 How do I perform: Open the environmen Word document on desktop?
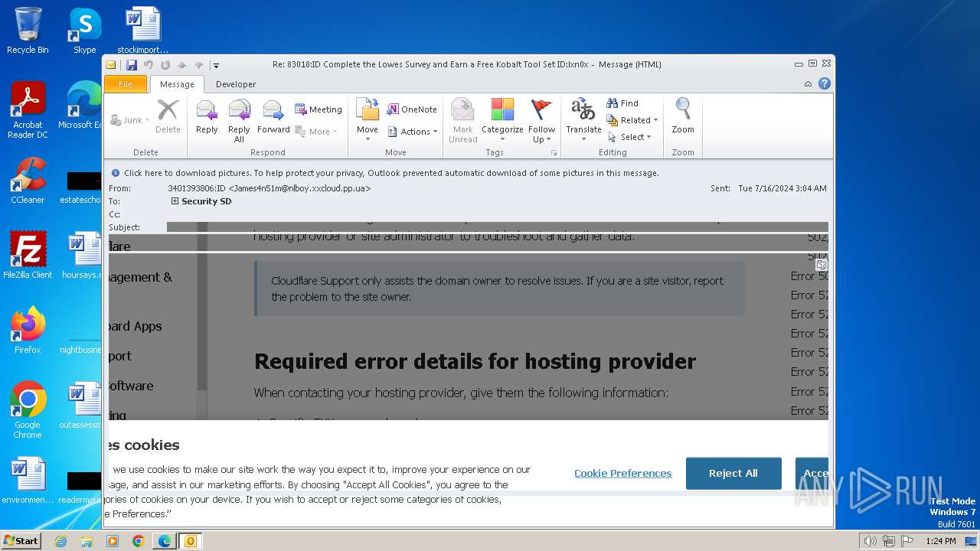tap(28, 481)
